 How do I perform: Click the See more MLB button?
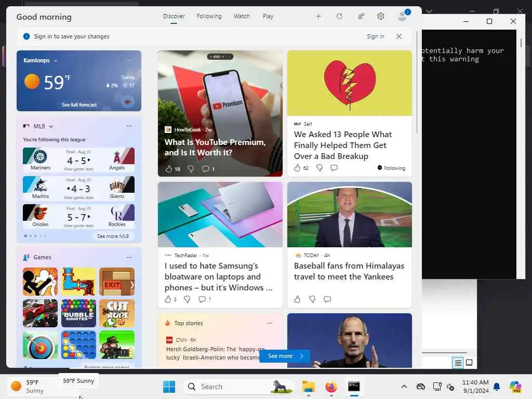pos(113,236)
